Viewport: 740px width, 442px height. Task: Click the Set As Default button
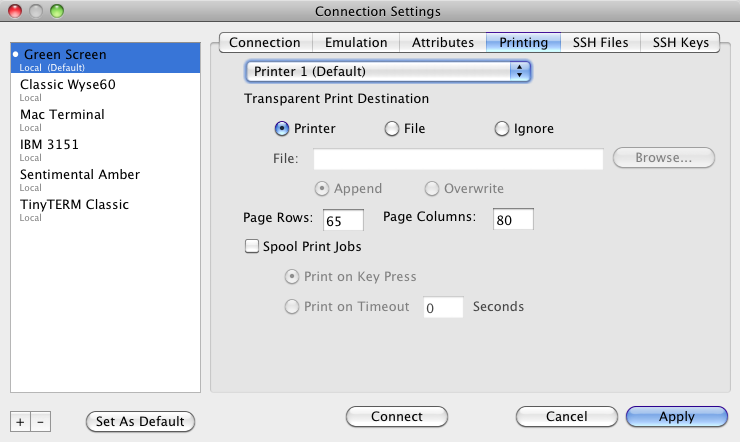140,422
